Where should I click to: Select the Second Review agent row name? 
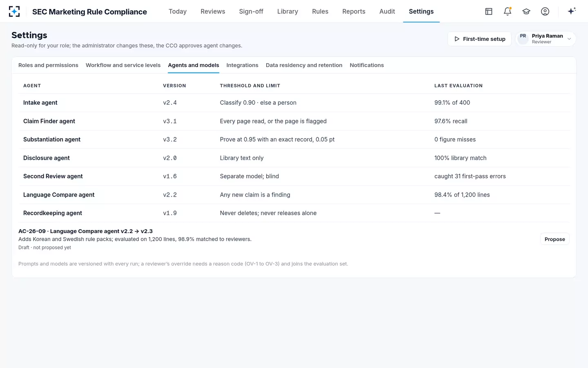53,176
